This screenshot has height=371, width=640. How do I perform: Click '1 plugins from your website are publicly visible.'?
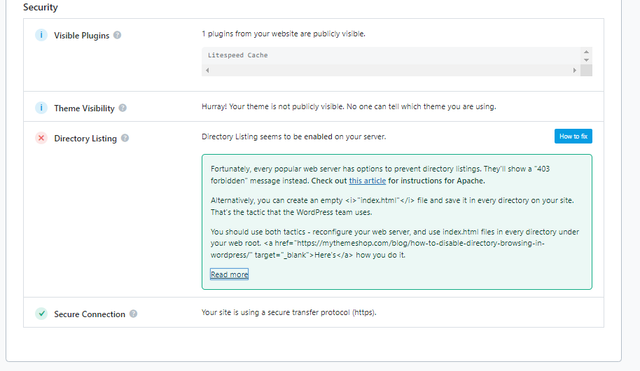click(x=283, y=34)
